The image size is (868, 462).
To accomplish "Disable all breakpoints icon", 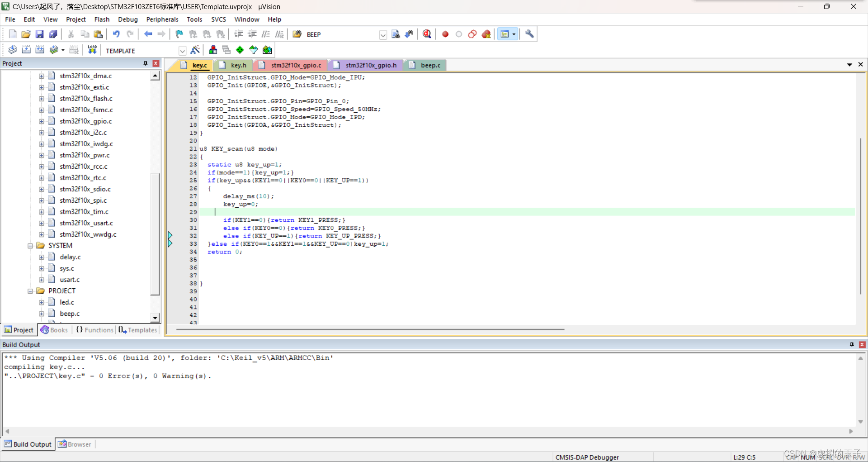I will (472, 34).
